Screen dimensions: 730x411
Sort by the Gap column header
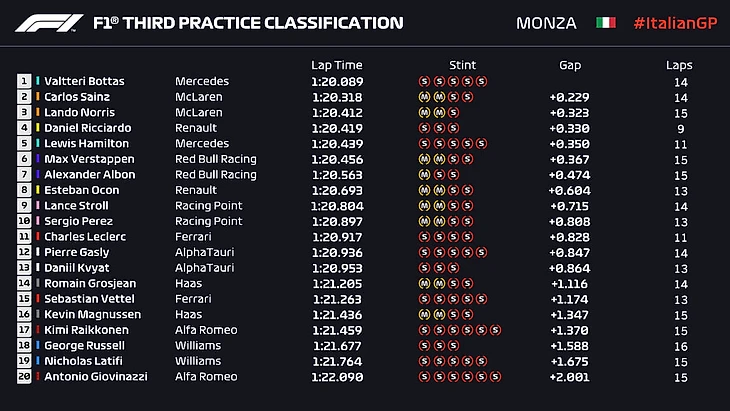coord(570,65)
